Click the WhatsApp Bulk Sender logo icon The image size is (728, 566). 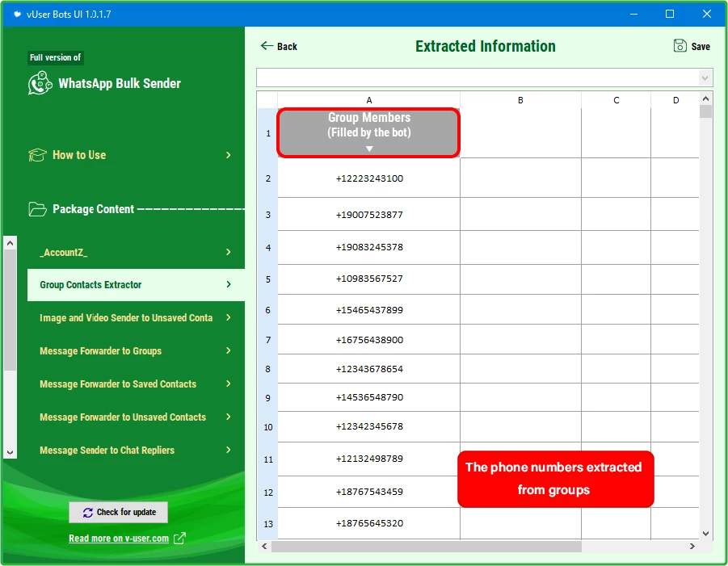click(40, 83)
